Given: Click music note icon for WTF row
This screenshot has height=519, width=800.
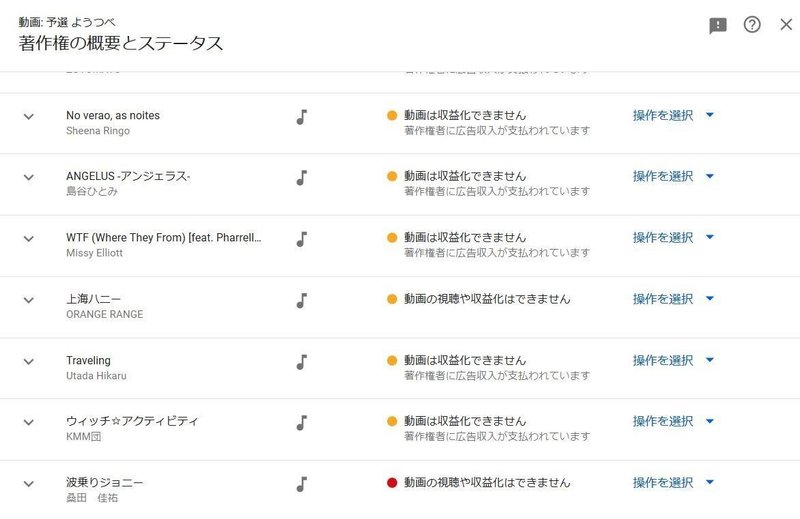Looking at the screenshot, I should click(x=302, y=239).
